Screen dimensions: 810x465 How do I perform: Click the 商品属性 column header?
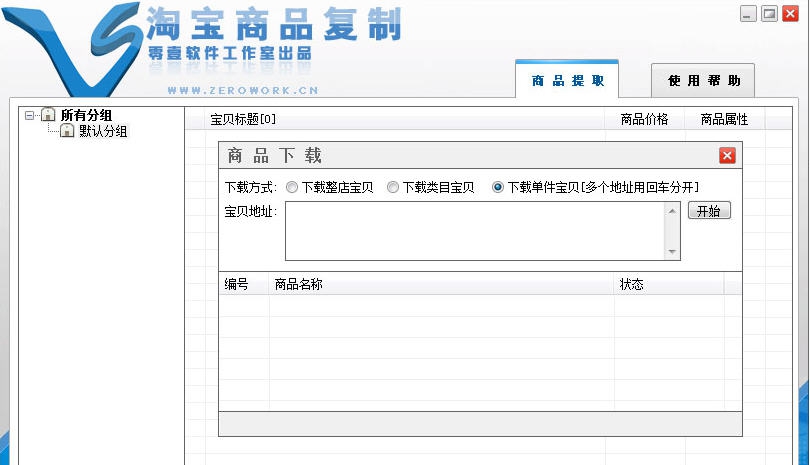[725, 119]
